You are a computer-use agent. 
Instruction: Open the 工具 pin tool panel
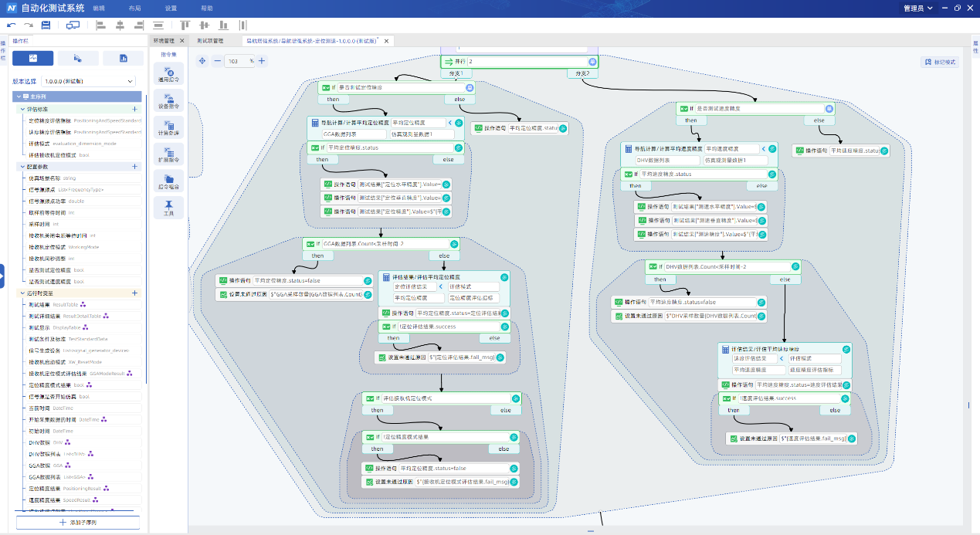tap(168, 207)
